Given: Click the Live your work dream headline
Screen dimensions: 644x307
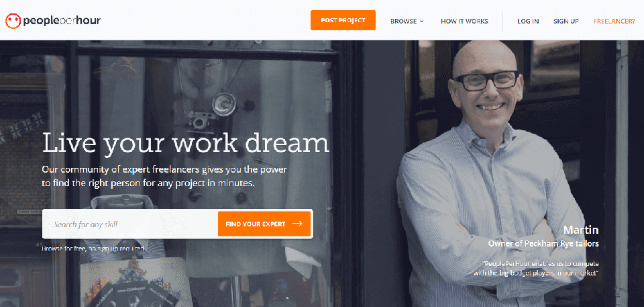Looking at the screenshot, I should (186, 144).
